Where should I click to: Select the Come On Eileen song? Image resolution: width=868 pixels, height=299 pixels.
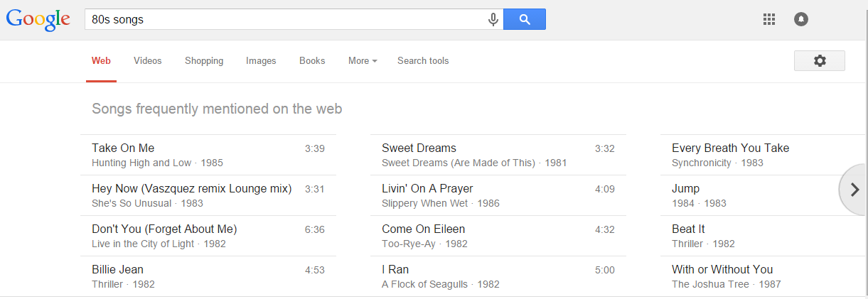(423, 229)
